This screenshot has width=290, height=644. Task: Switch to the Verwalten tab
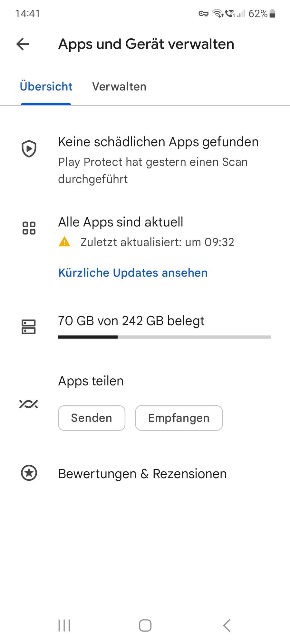pos(119,87)
